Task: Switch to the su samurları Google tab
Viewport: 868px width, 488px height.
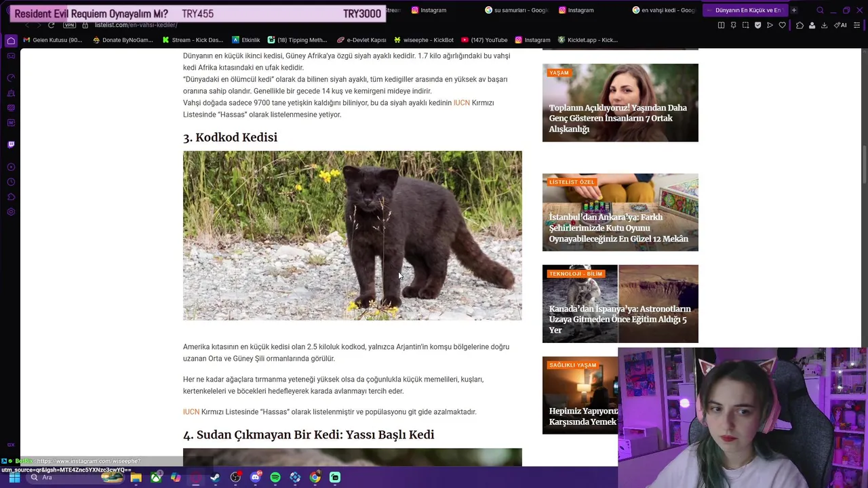Action: (517, 10)
